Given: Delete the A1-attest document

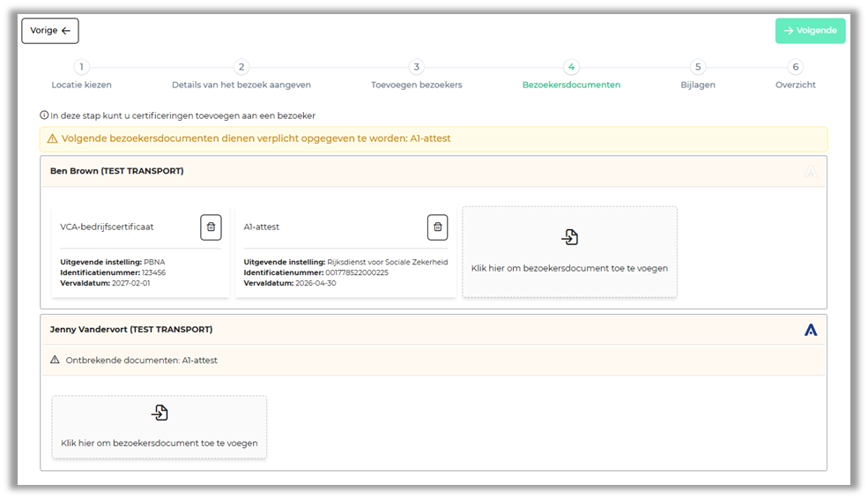Looking at the screenshot, I should (x=437, y=227).
